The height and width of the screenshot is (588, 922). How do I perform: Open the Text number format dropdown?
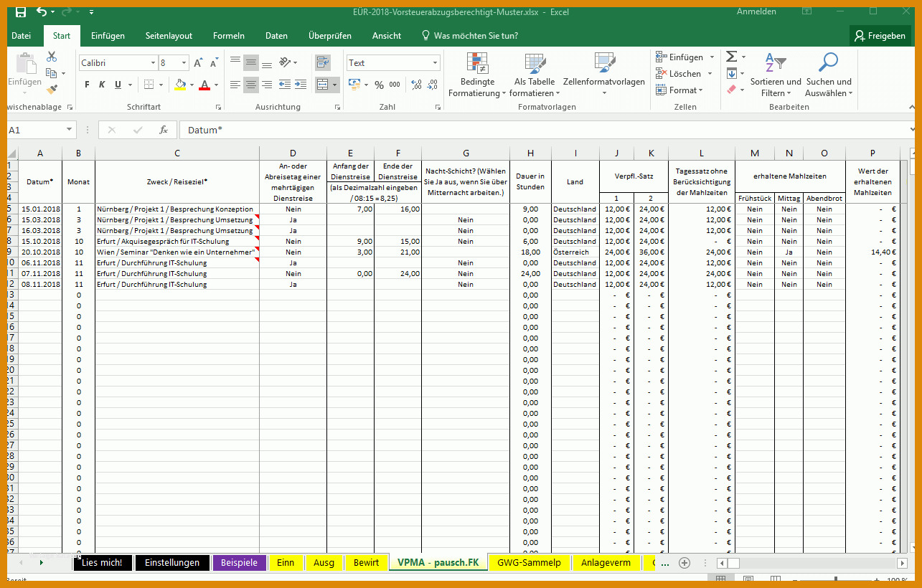click(435, 63)
